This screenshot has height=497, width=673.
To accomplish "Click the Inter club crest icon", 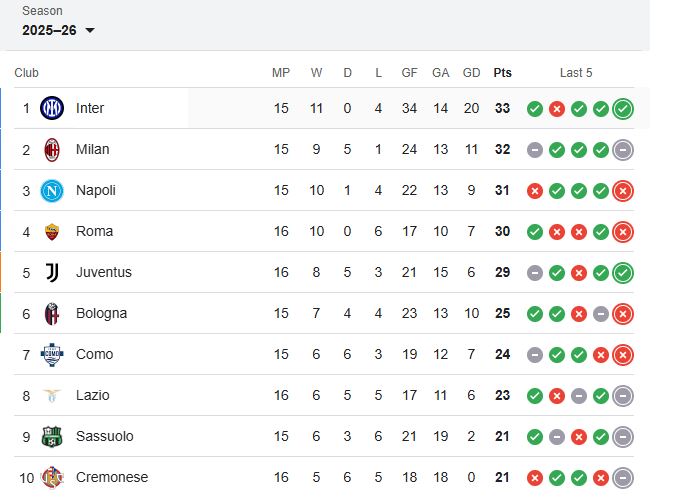I will (51, 108).
